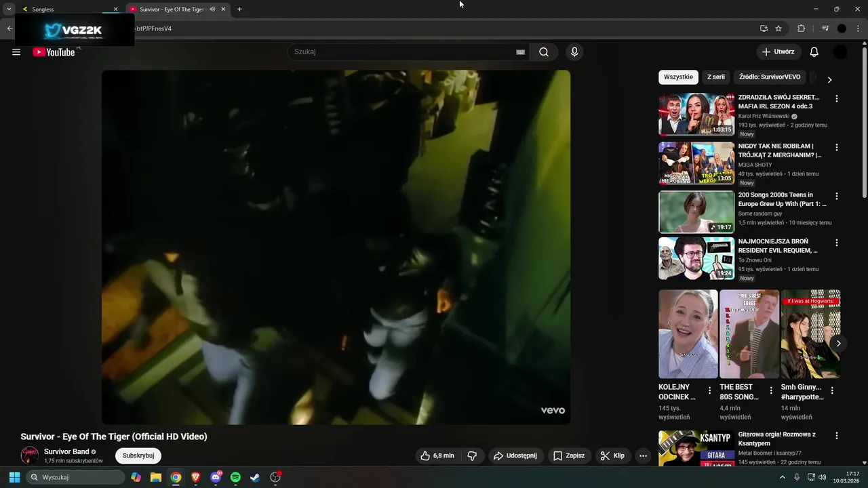
Task: Show next shorts with the right arrow
Action: pos(838,344)
